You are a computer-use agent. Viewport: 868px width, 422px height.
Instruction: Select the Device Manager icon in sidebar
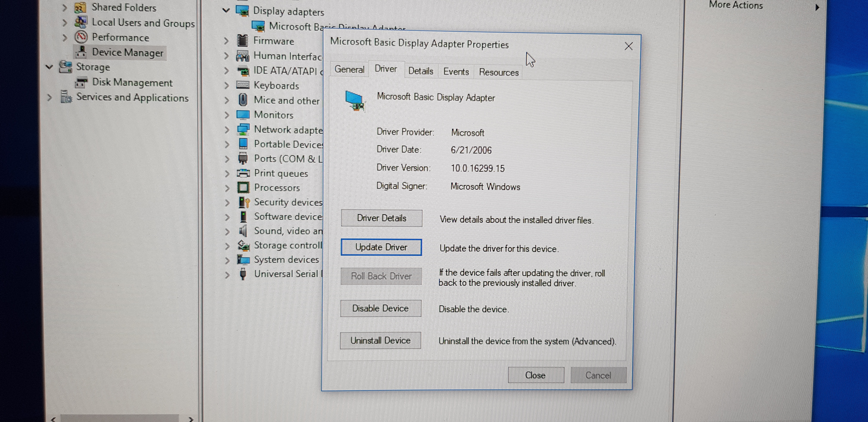click(81, 52)
